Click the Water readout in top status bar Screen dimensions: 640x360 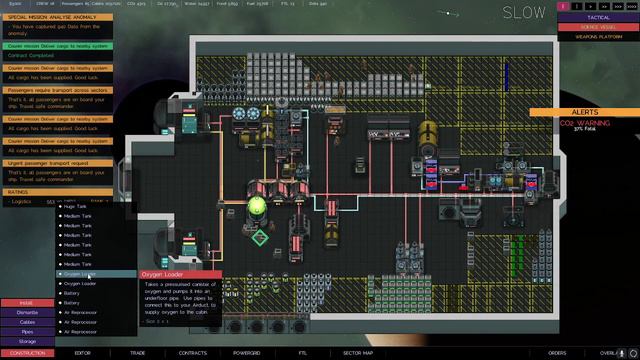pyautogui.click(x=197, y=4)
